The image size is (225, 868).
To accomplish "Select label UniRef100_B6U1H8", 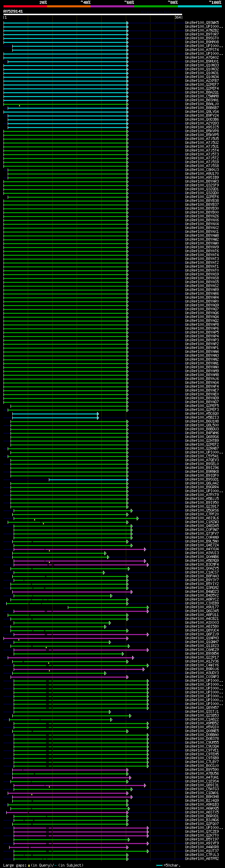I will 202,421.
